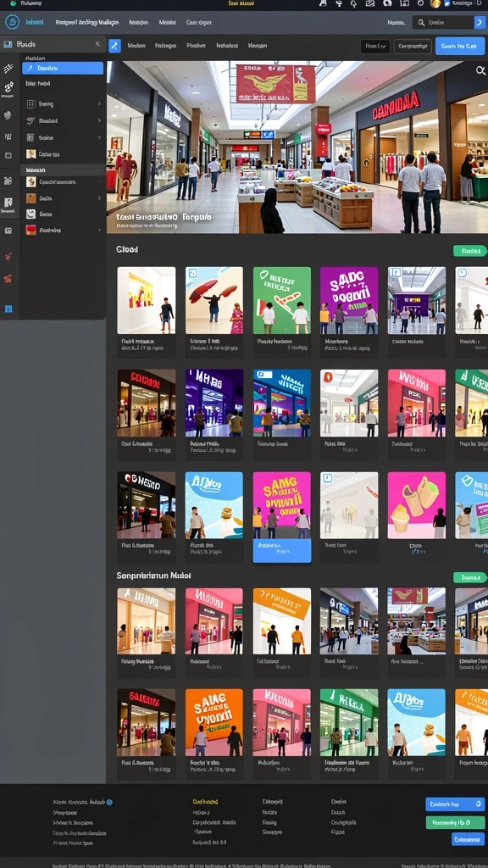
Task: Click the leftmost icon in the top system tray
Action: [324, 3]
